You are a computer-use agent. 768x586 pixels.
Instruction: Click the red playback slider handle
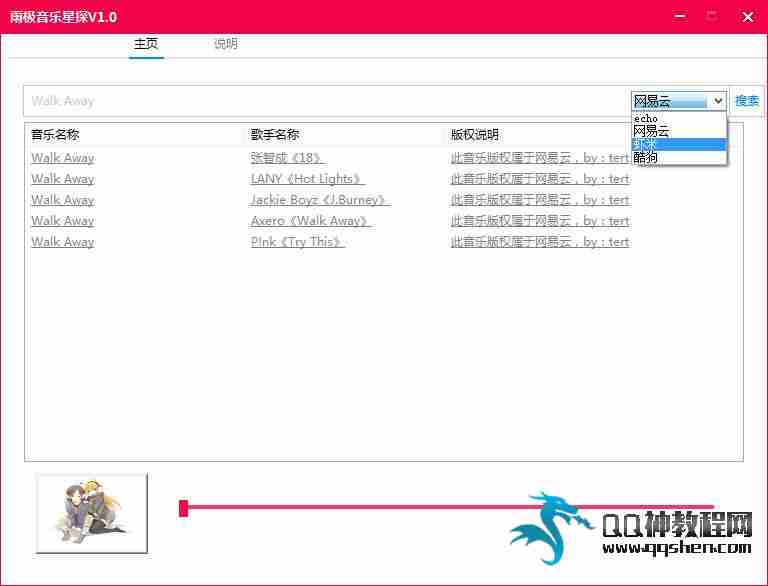tap(184, 509)
